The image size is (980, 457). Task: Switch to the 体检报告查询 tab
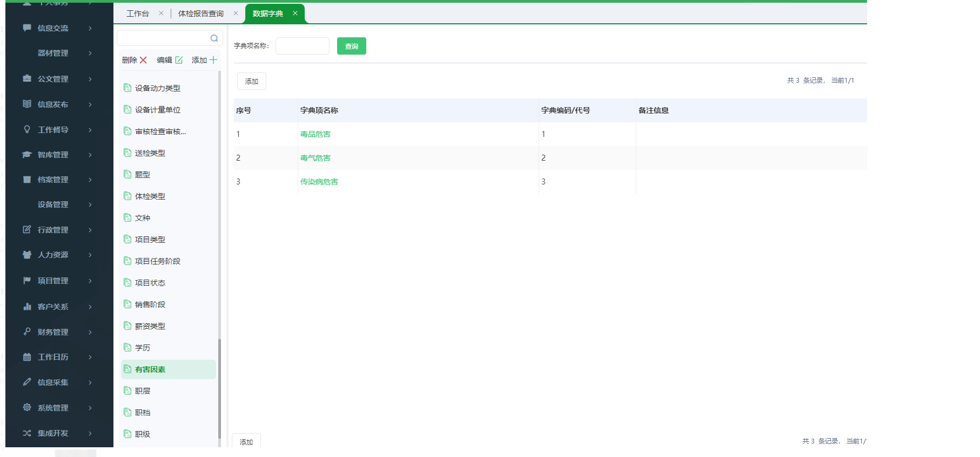(201, 14)
